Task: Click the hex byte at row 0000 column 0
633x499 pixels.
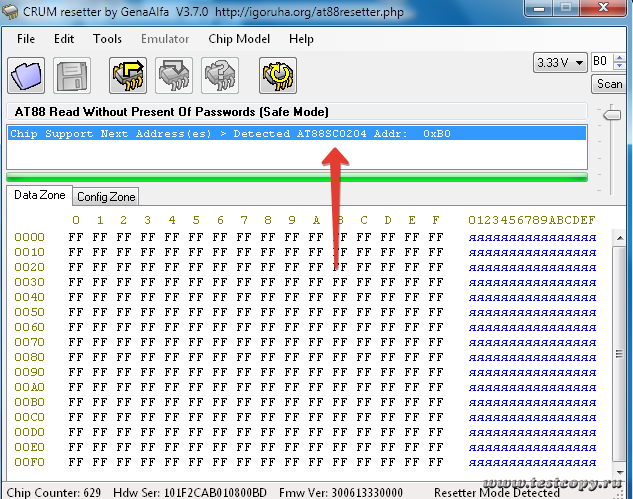Action: point(75,237)
